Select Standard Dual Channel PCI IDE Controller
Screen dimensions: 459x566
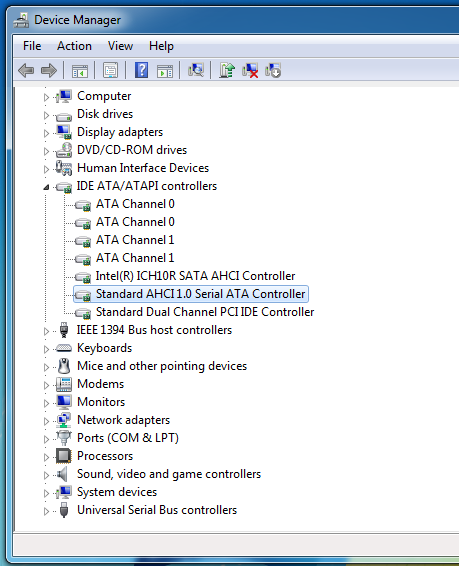click(x=205, y=312)
